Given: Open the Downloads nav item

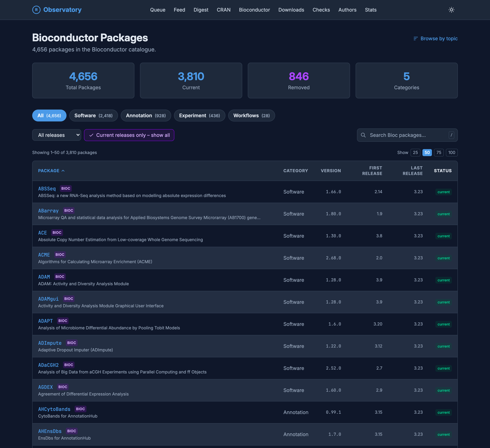Looking at the screenshot, I should (x=291, y=10).
